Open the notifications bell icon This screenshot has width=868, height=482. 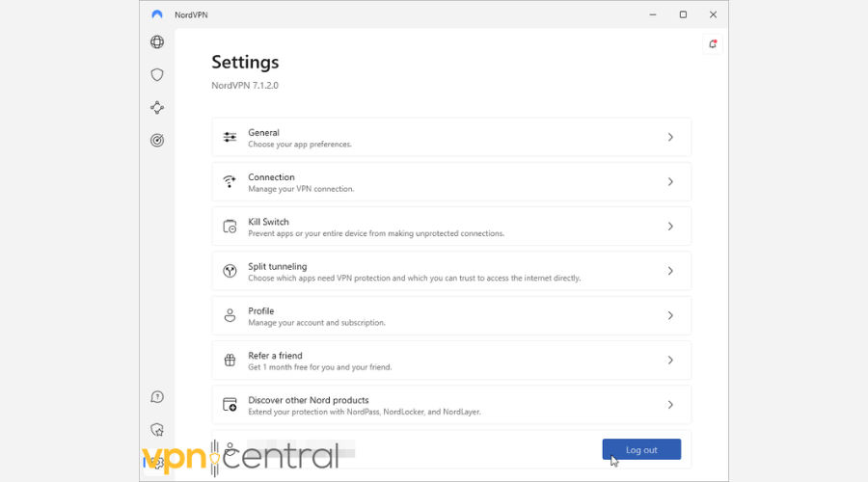713,44
